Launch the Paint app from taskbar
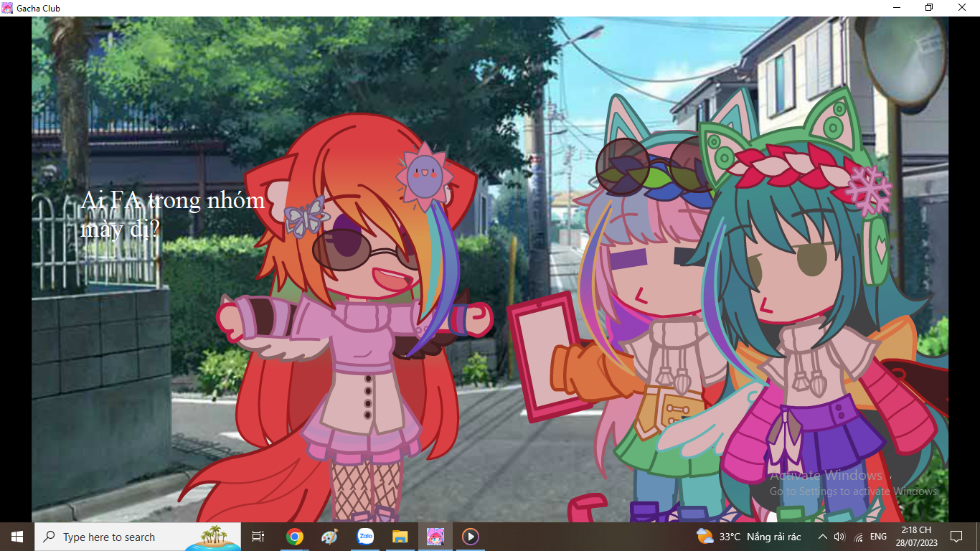 (329, 537)
